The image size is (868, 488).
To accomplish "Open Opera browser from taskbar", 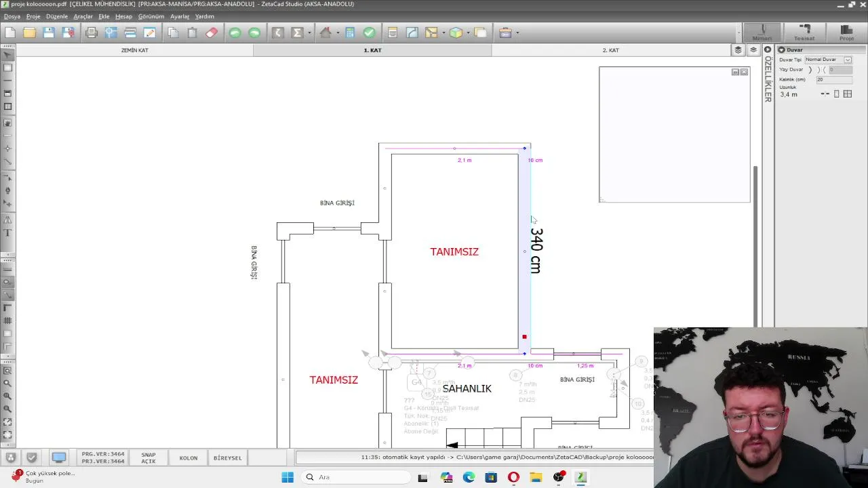I will 513,477.
